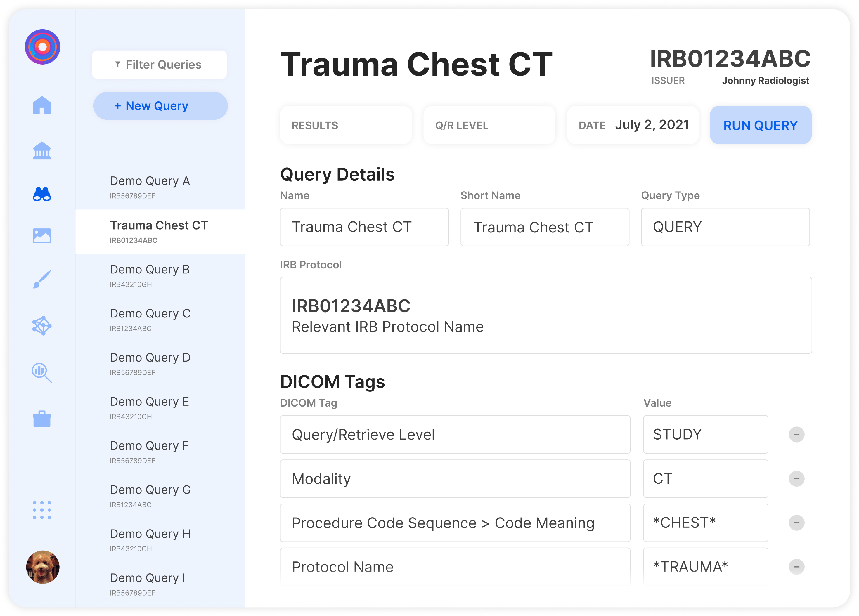
Task: Remove the Modality tag row
Action: click(x=796, y=478)
